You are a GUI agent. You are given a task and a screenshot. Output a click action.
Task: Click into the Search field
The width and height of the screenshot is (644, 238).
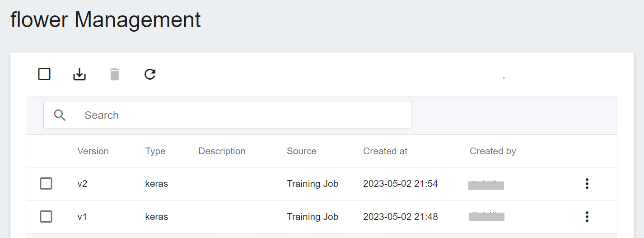point(227,115)
